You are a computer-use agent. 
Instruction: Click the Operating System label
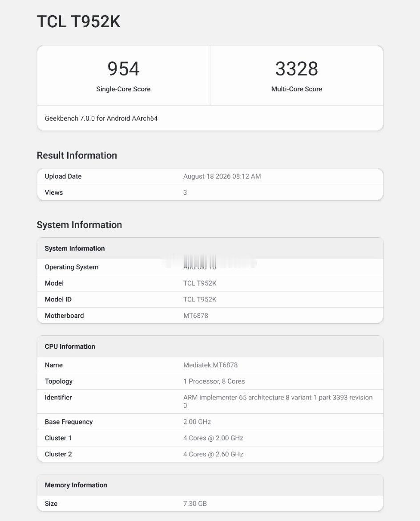pyautogui.click(x=72, y=267)
